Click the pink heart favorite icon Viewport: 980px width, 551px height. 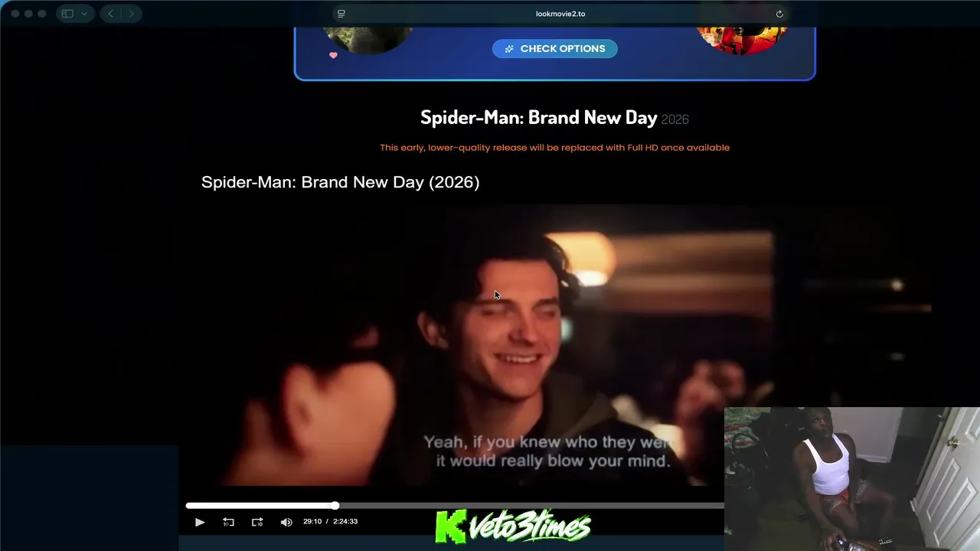(x=333, y=55)
